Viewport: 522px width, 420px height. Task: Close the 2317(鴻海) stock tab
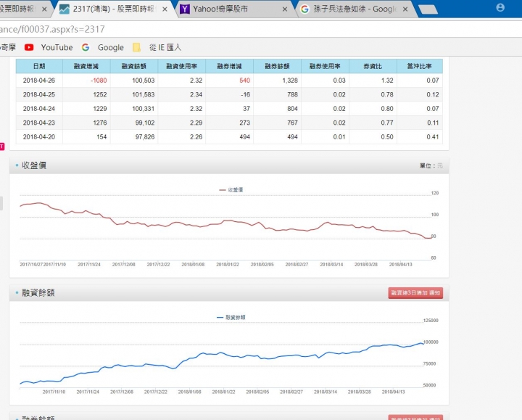[x=164, y=9]
